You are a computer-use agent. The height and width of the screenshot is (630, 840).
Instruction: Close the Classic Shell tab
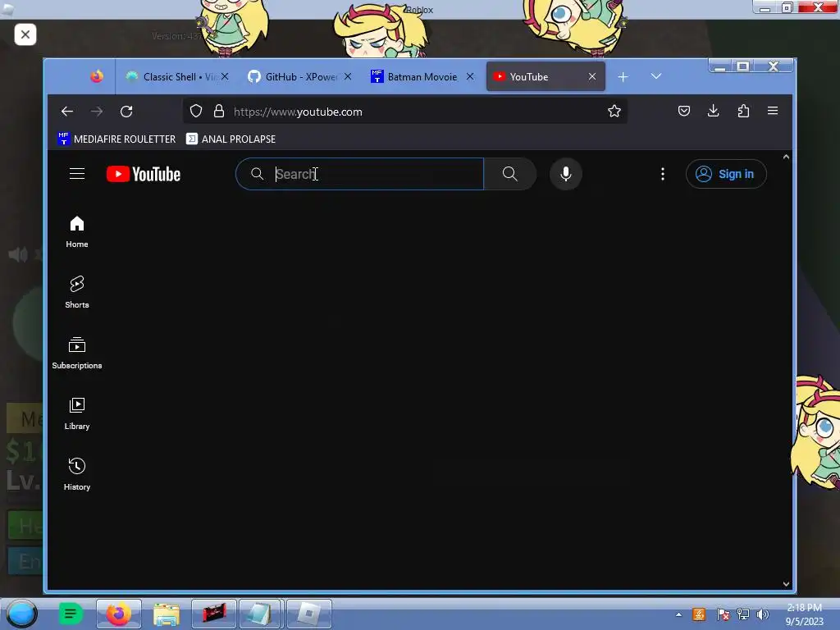tap(226, 76)
